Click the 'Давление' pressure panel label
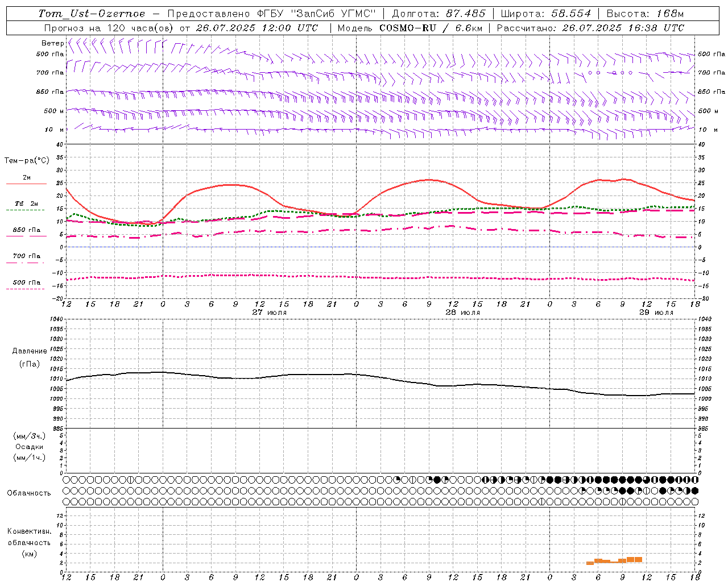The width and height of the screenshot is (728, 582). click(30, 351)
